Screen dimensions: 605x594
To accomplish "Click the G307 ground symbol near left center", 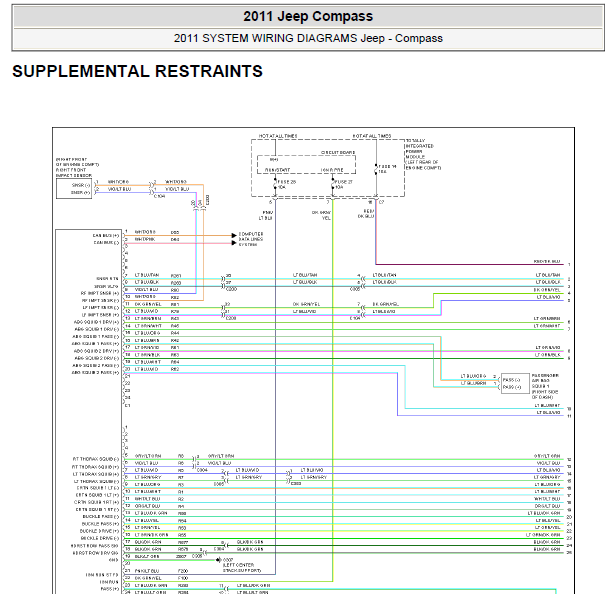I will click(x=218, y=560).
